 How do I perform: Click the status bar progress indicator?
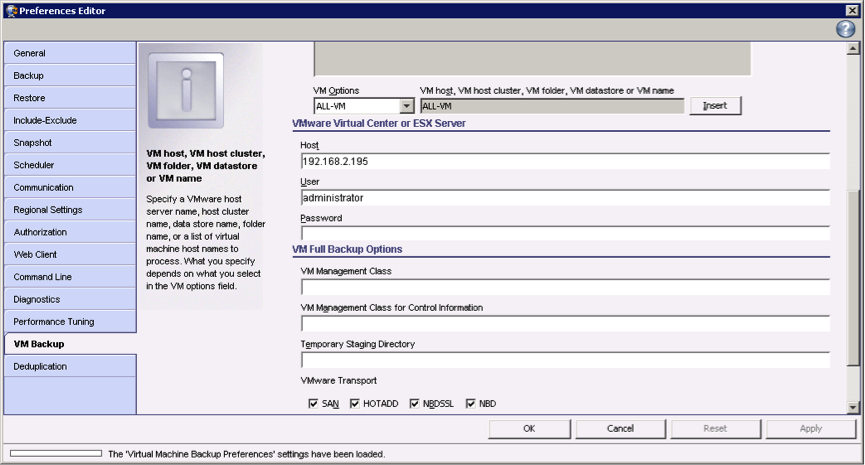coord(56,453)
